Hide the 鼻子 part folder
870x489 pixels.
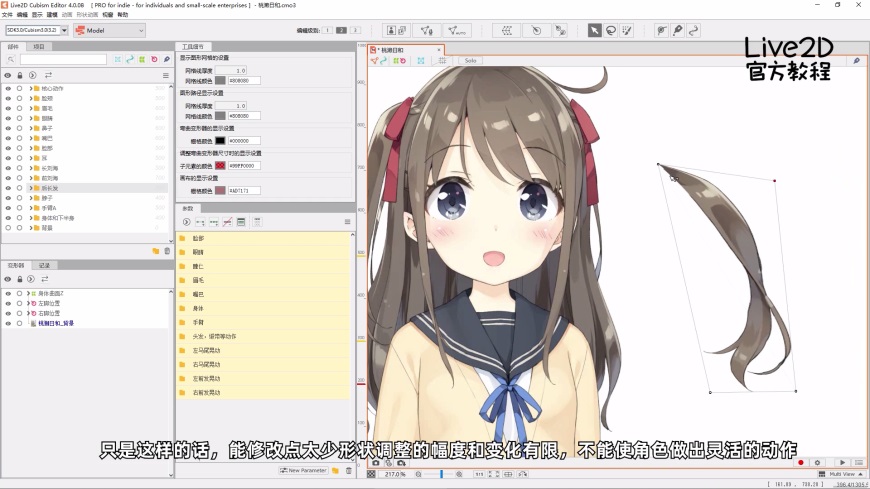point(8,128)
